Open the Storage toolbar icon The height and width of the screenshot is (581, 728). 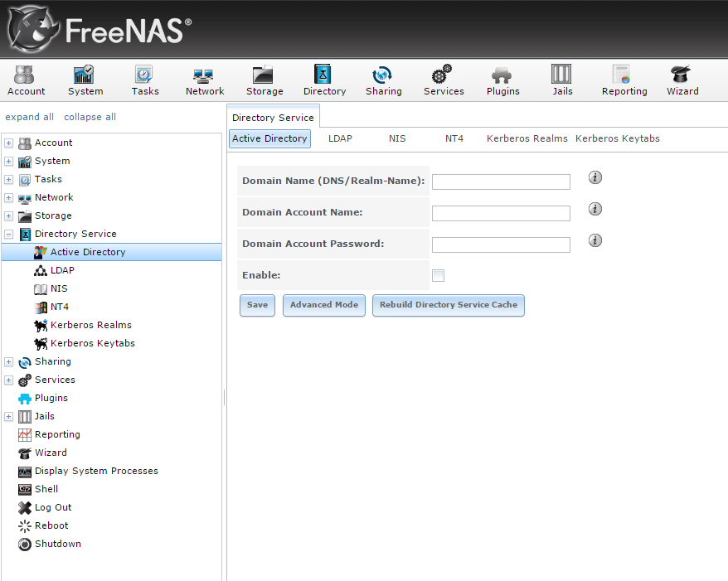pos(265,80)
